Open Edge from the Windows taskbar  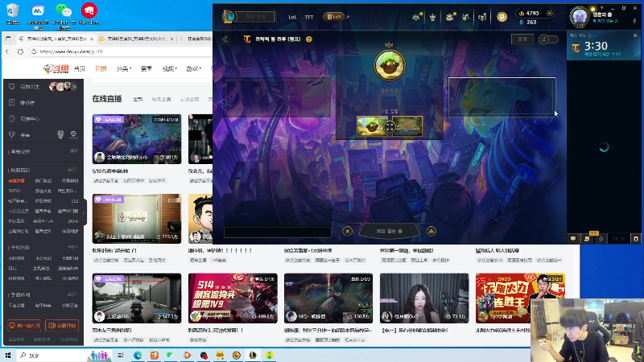pos(138,356)
